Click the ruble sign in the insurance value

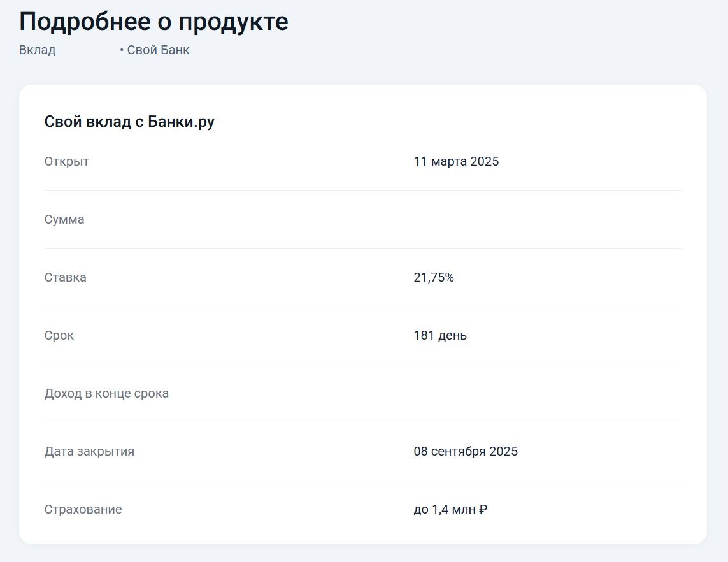pos(483,510)
